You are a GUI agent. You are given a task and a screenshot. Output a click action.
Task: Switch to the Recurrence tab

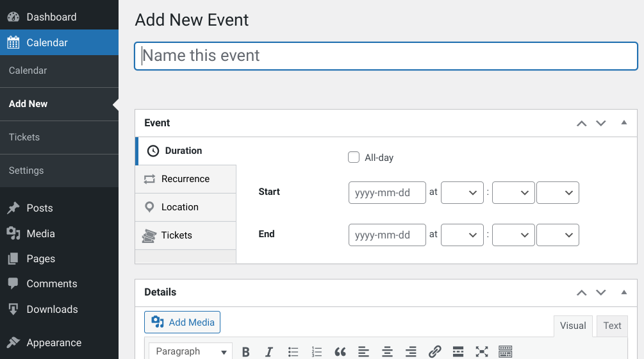click(186, 179)
